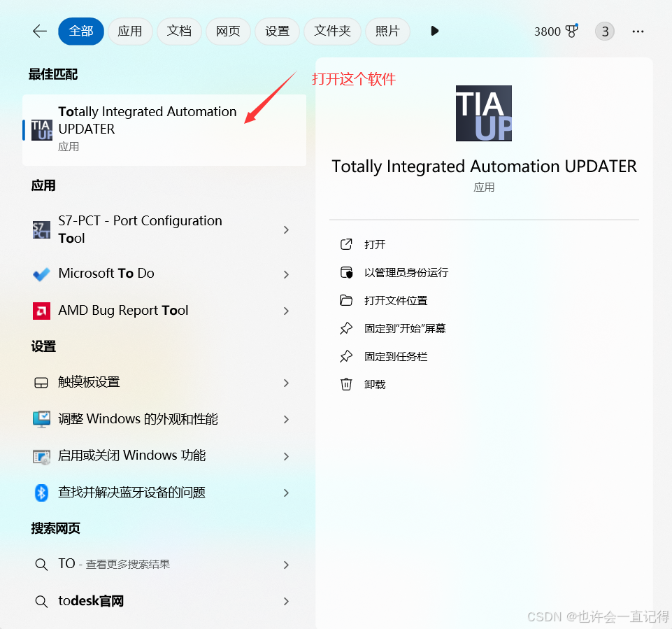Open the 3800 rewards points trophy
Image resolution: width=672 pixels, height=629 pixels.
coord(556,31)
